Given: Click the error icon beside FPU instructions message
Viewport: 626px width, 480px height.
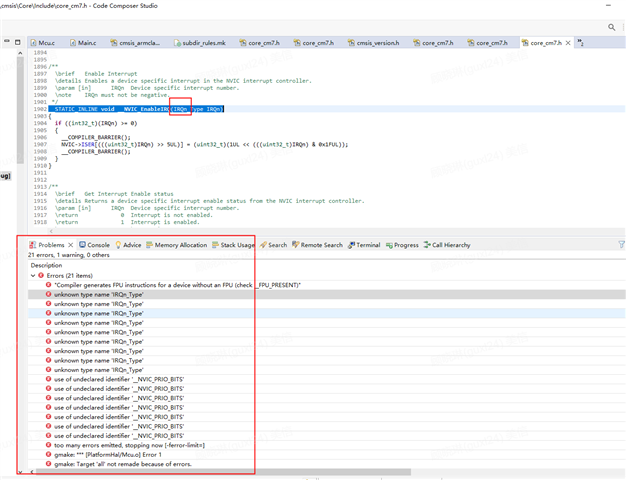Looking at the screenshot, I should click(48, 285).
